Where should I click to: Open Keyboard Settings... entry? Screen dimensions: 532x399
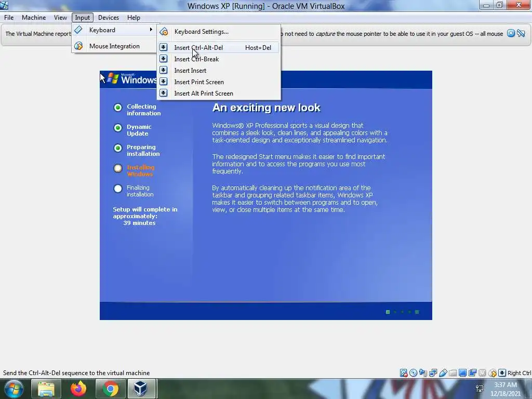pyautogui.click(x=219, y=32)
